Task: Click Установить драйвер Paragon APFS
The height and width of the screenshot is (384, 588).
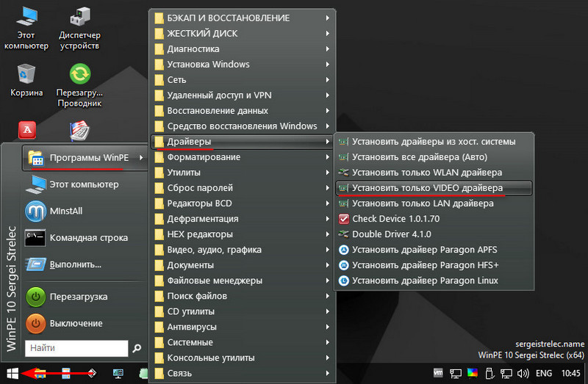Action: [x=434, y=250]
